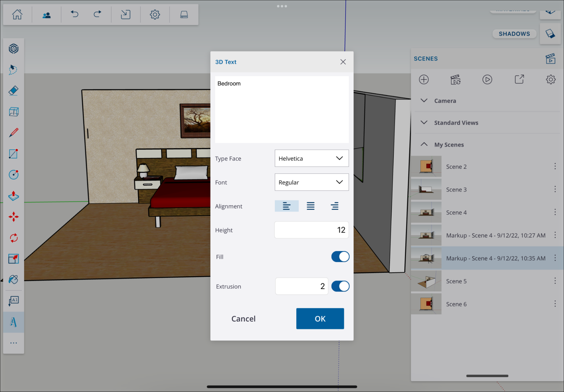The height and width of the screenshot is (392, 564).
Task: Choose right text alignment
Action: [x=335, y=206]
